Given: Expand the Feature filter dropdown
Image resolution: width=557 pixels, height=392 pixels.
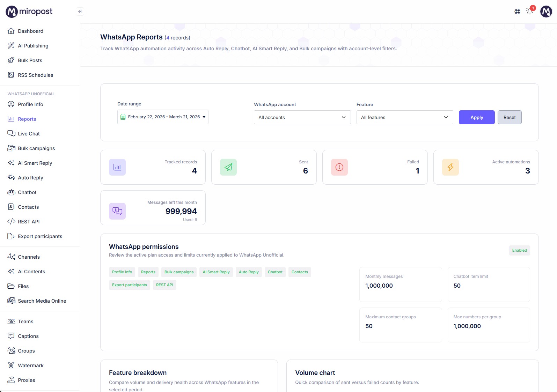Looking at the screenshot, I should [404, 117].
